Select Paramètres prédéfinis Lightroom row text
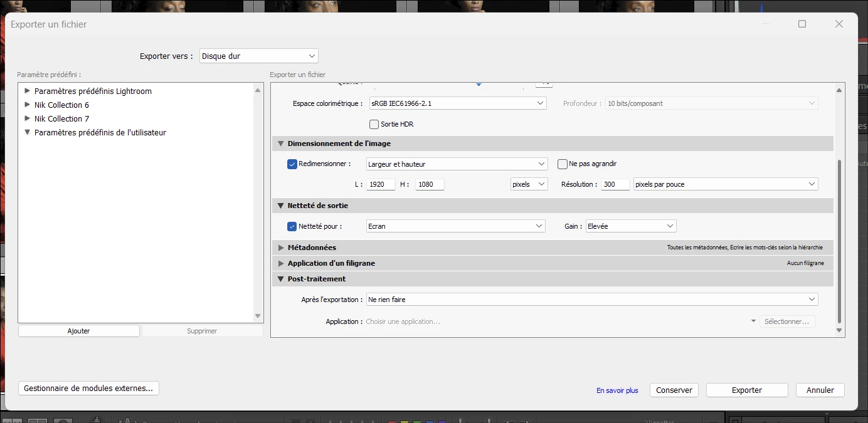868x423 pixels. [x=93, y=91]
